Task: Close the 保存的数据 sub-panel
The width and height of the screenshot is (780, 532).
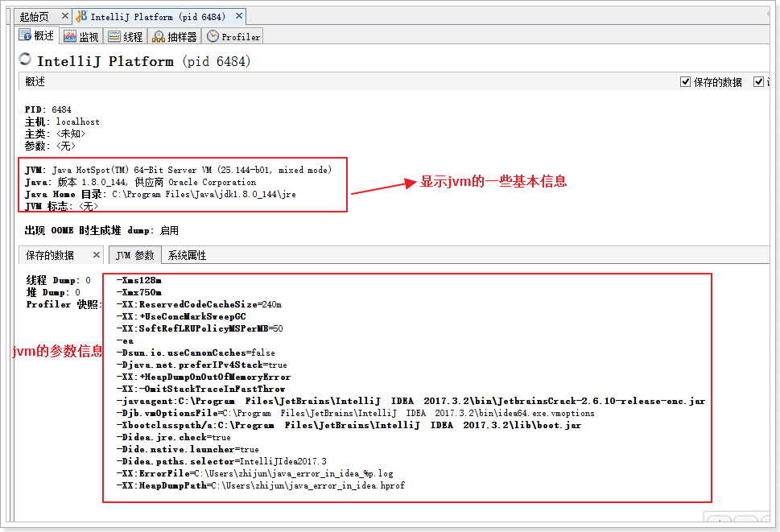Action: coord(96,254)
